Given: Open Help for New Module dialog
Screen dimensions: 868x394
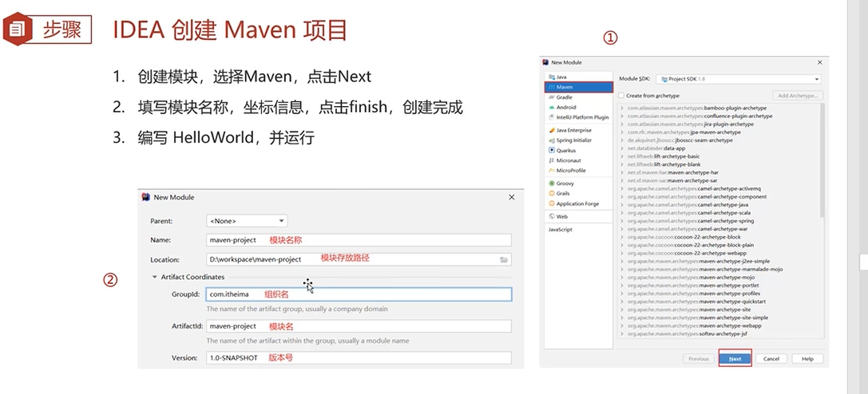Looking at the screenshot, I should (x=807, y=359).
